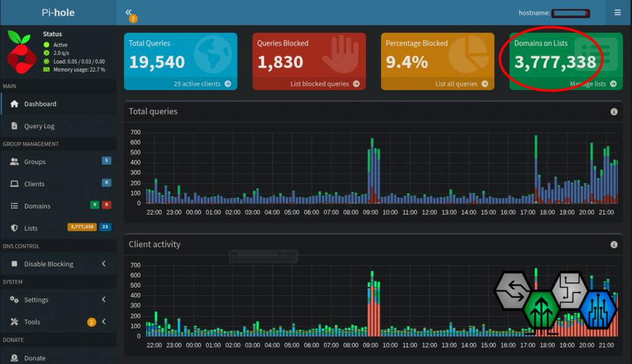Open the Domains menu item
This screenshot has width=632, height=364.
coord(37,206)
